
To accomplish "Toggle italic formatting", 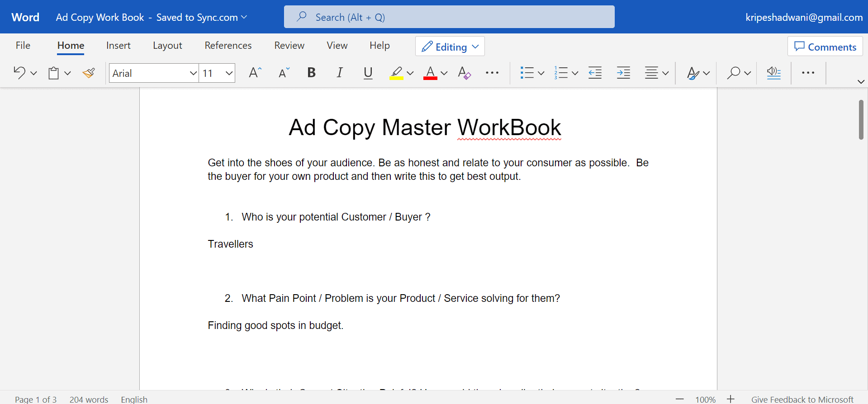I will point(339,73).
